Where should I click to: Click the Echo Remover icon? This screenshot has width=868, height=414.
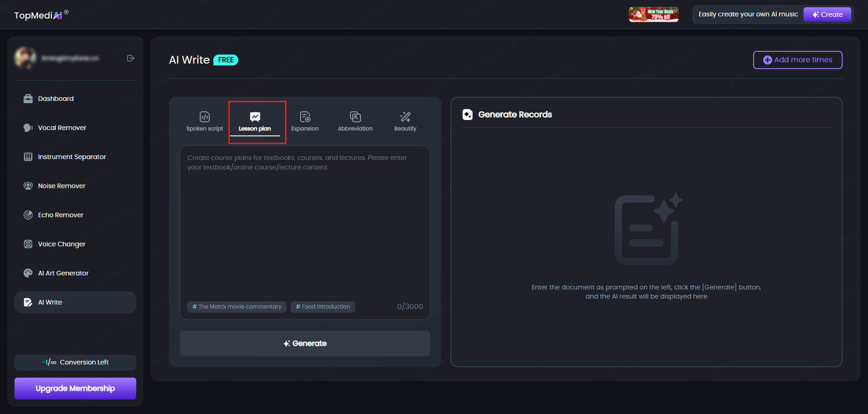click(x=28, y=215)
